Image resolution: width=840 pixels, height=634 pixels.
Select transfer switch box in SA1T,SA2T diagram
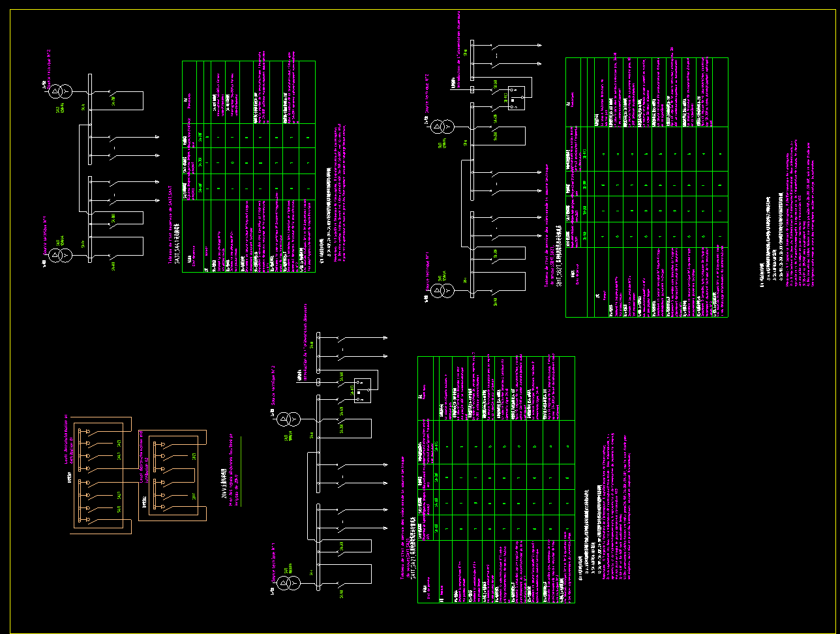[x=362, y=389]
